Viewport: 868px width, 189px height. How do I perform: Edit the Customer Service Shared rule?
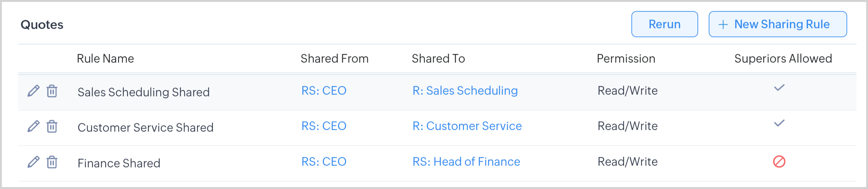click(33, 126)
